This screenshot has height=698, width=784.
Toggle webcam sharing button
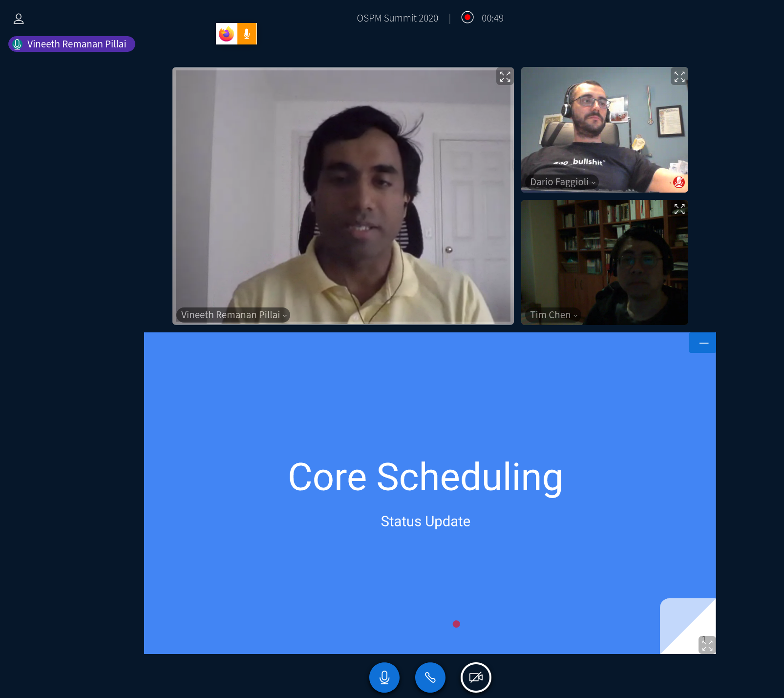tap(476, 677)
